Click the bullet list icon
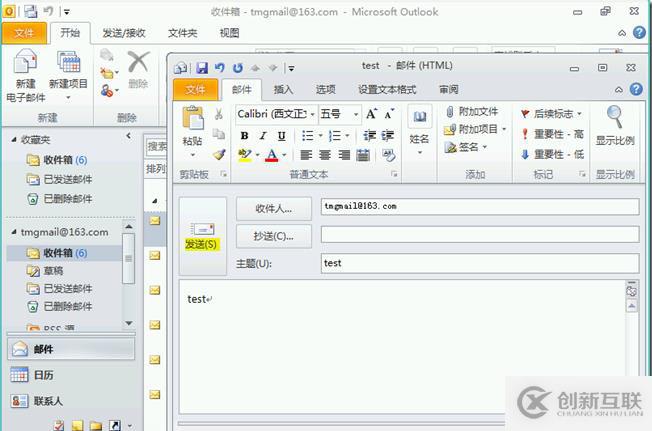This screenshot has width=652, height=431. click(x=307, y=135)
